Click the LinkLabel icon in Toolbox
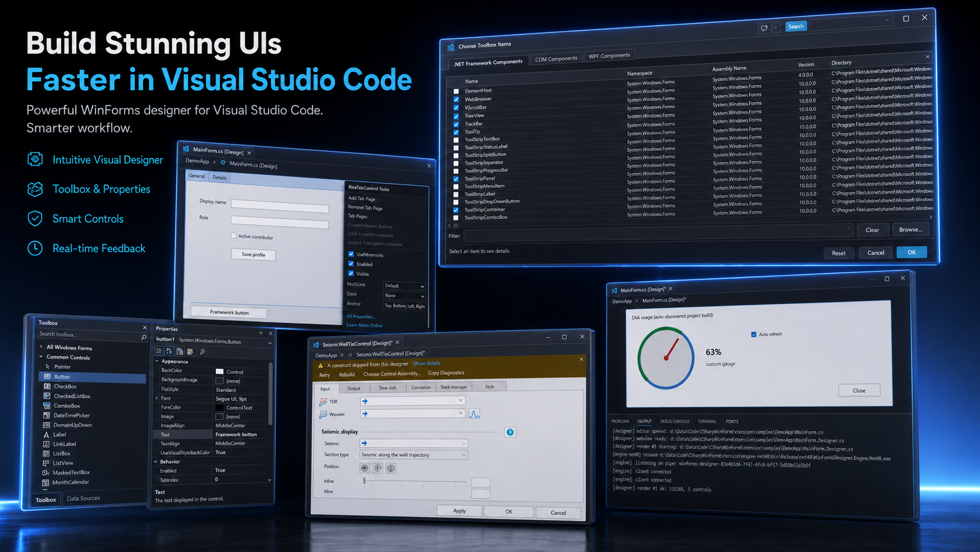 46,444
